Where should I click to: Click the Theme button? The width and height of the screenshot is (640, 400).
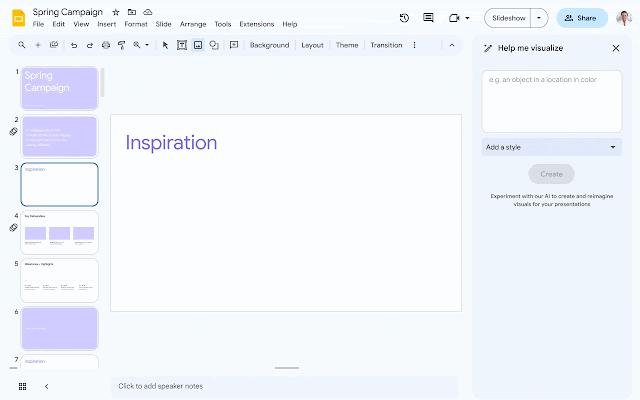point(347,45)
